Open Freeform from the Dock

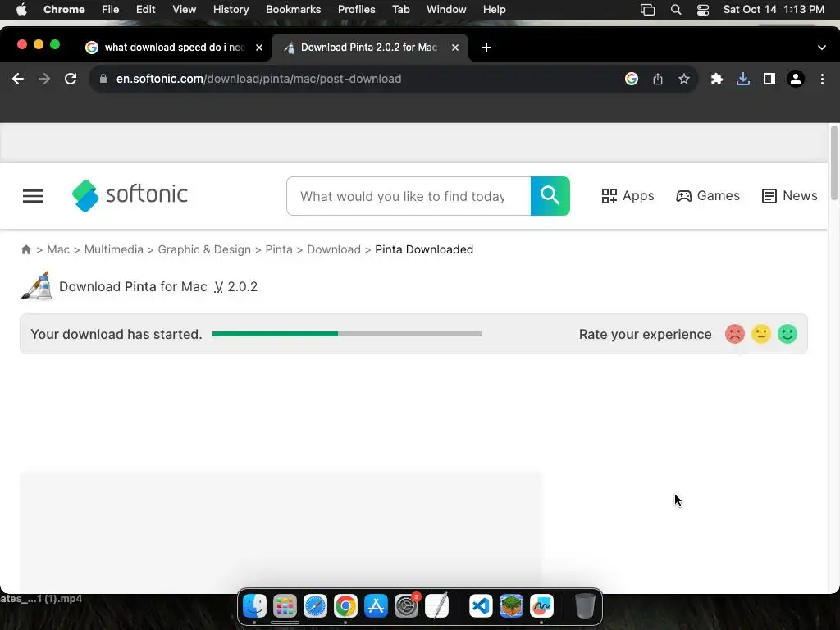[541, 606]
